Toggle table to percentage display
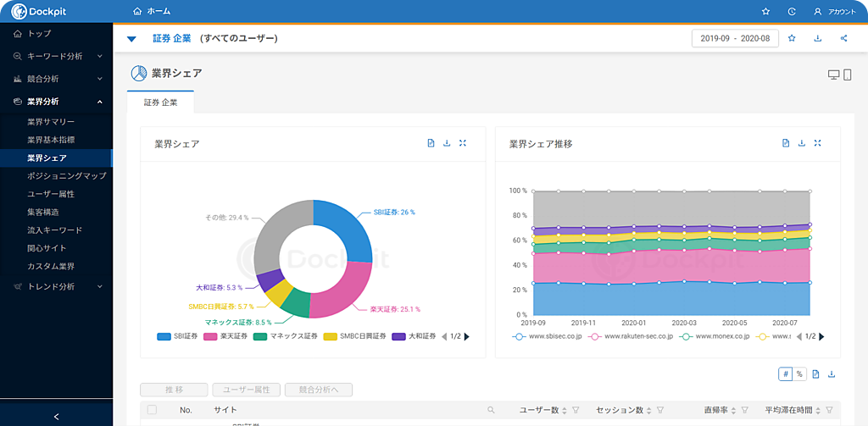Image resolution: width=868 pixels, height=426 pixels. 798,373
